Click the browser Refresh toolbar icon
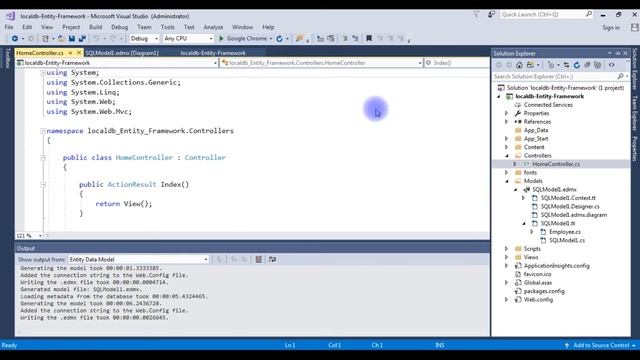640x360 pixels. tap(279, 39)
